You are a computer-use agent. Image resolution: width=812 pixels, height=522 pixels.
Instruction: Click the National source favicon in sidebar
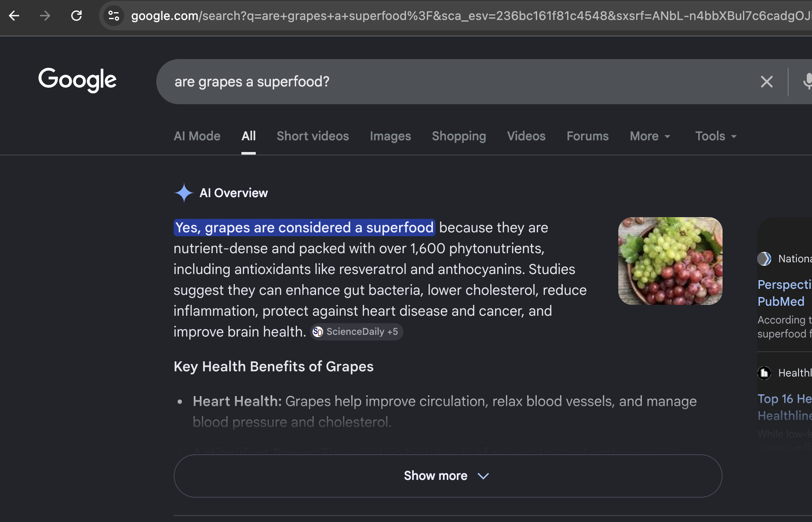764,259
